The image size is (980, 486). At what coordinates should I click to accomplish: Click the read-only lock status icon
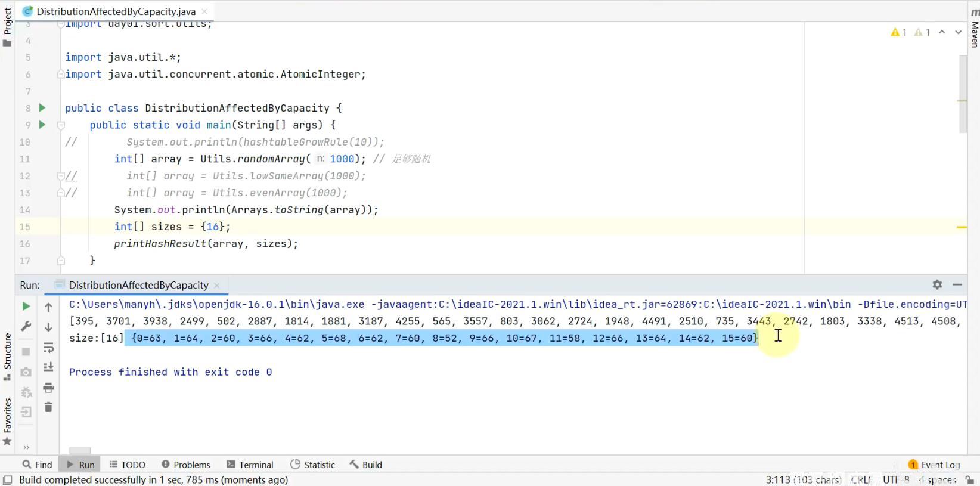click(x=970, y=480)
